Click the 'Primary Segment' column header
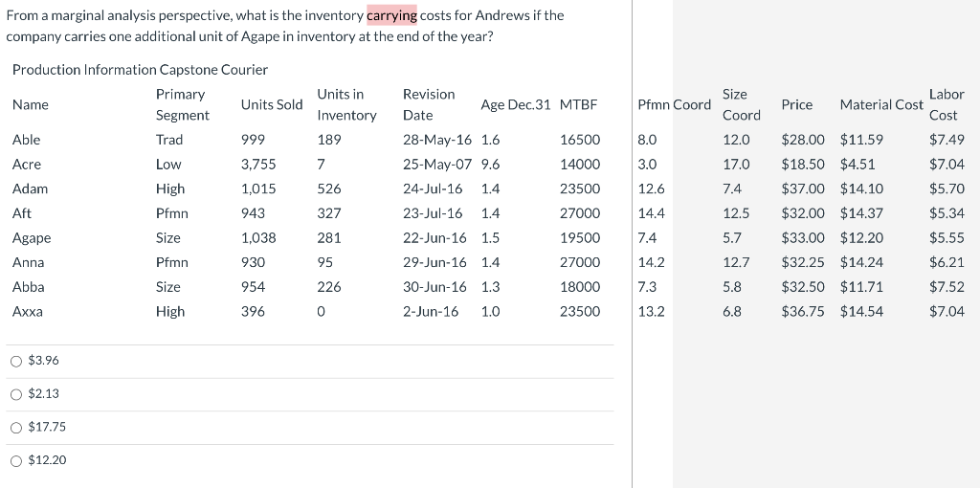This screenshot has height=488, width=980. click(x=183, y=105)
